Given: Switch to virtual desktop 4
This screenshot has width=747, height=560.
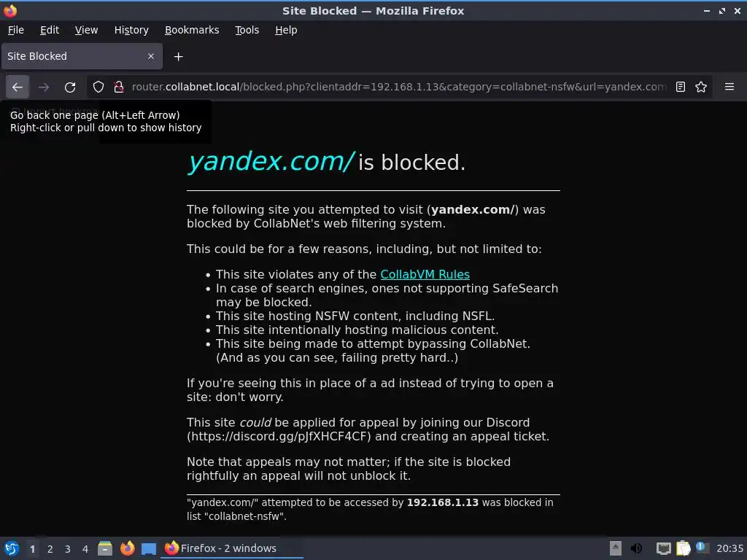Looking at the screenshot, I should (x=85, y=549).
